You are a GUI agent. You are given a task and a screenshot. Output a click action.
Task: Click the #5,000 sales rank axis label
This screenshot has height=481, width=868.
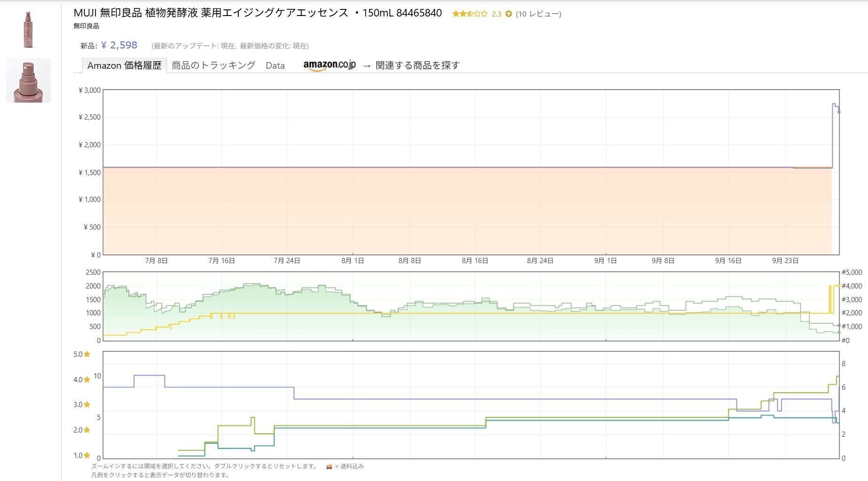tap(852, 272)
